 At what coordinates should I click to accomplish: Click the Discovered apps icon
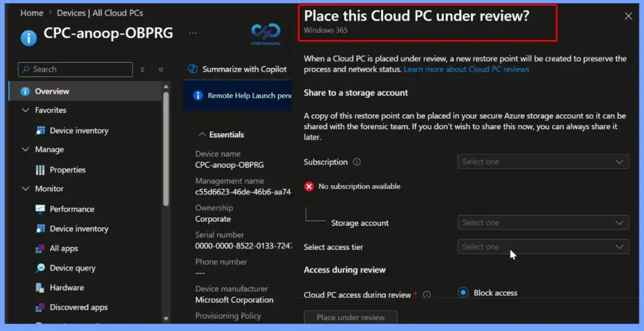tap(40, 307)
